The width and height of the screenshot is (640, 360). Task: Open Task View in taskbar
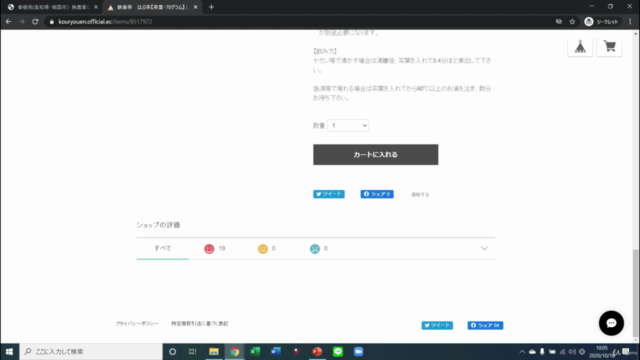193,351
